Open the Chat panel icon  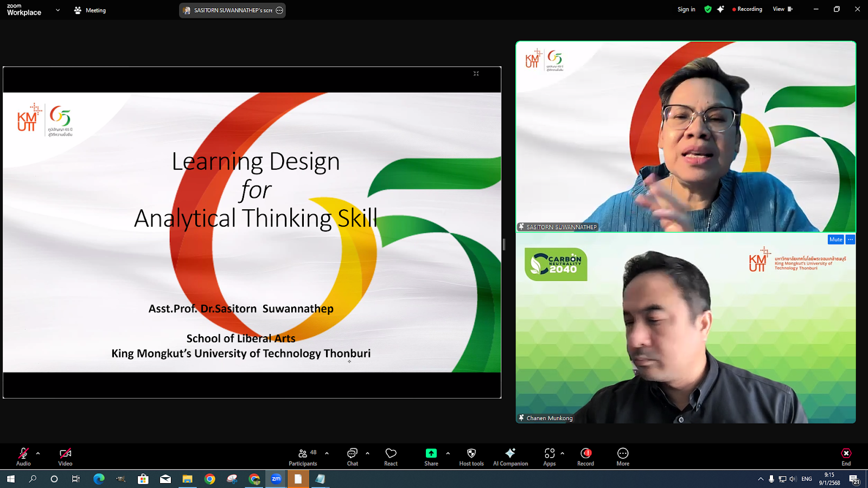[x=352, y=453]
